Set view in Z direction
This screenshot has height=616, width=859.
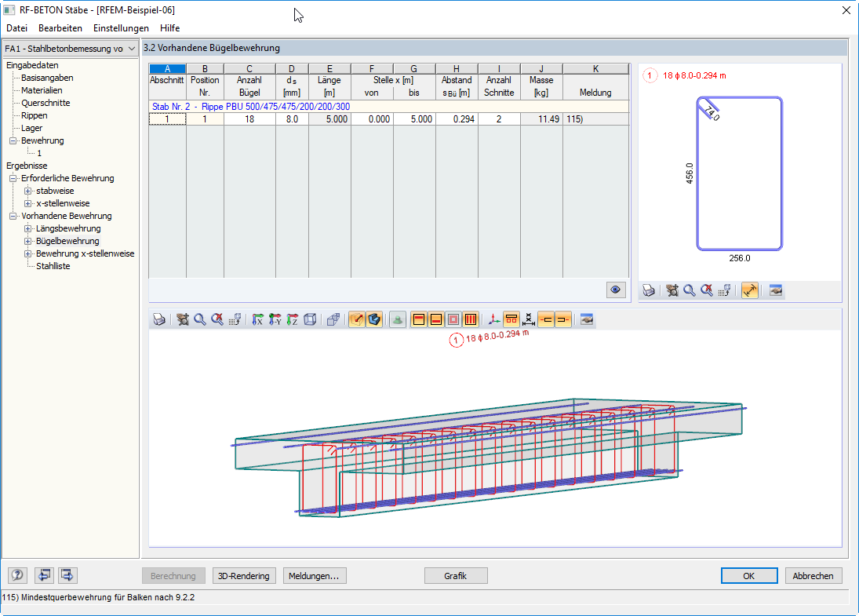[293, 319]
